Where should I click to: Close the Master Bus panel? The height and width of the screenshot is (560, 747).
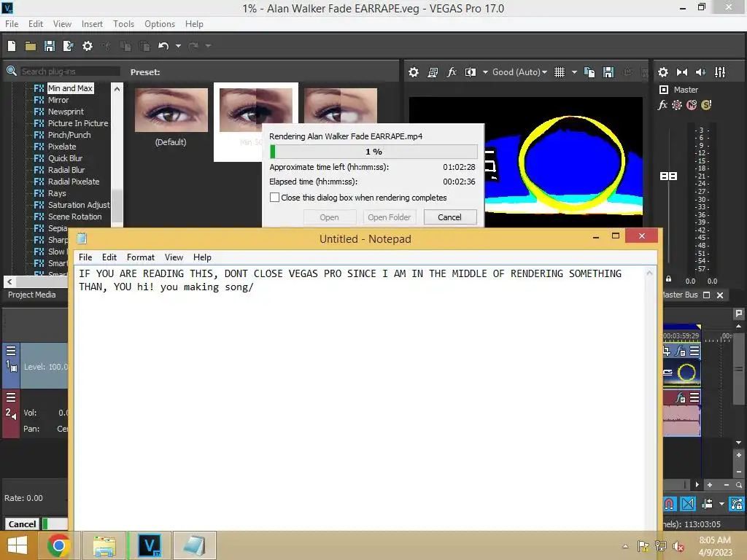tap(720, 295)
